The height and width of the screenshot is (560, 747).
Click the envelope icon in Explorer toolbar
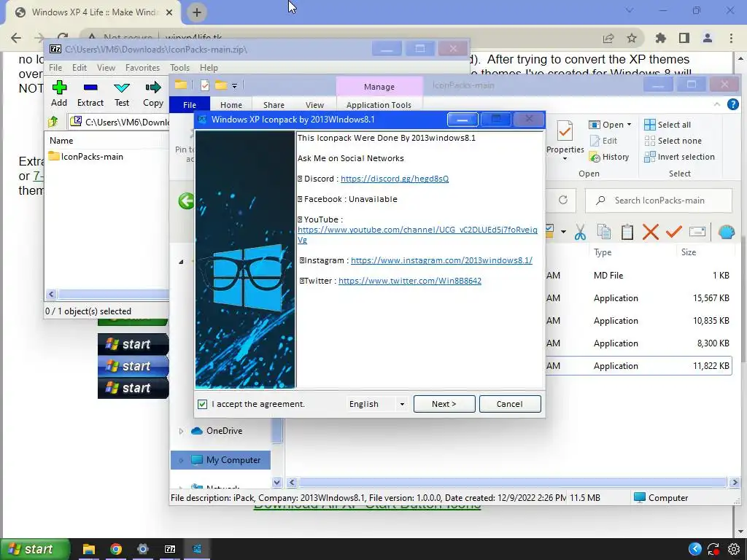pyautogui.click(x=697, y=232)
